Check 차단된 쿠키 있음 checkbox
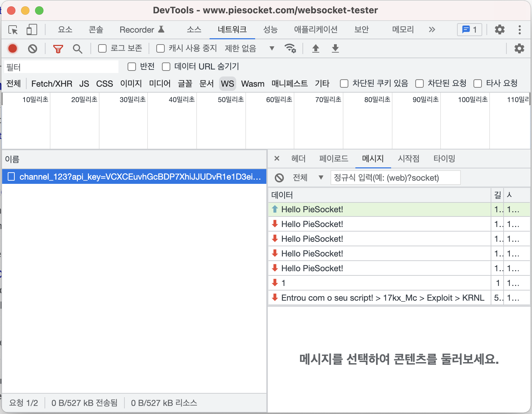 click(x=344, y=84)
